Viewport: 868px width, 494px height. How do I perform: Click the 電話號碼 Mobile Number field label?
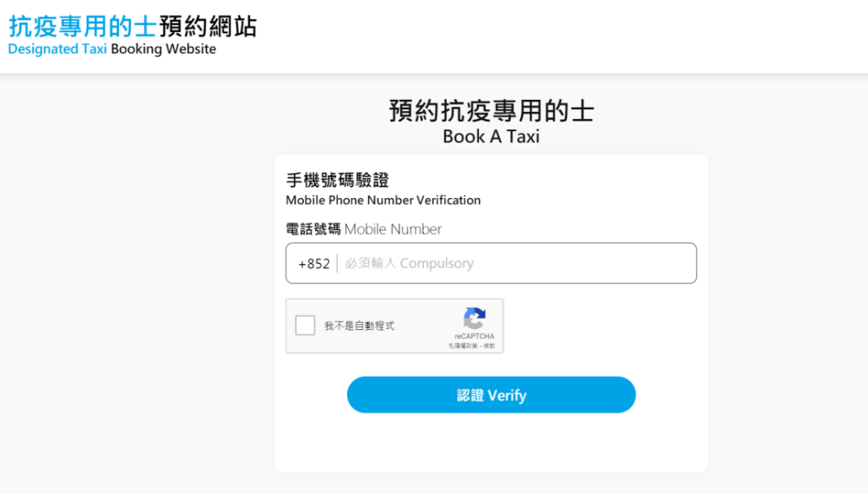pyautogui.click(x=364, y=229)
